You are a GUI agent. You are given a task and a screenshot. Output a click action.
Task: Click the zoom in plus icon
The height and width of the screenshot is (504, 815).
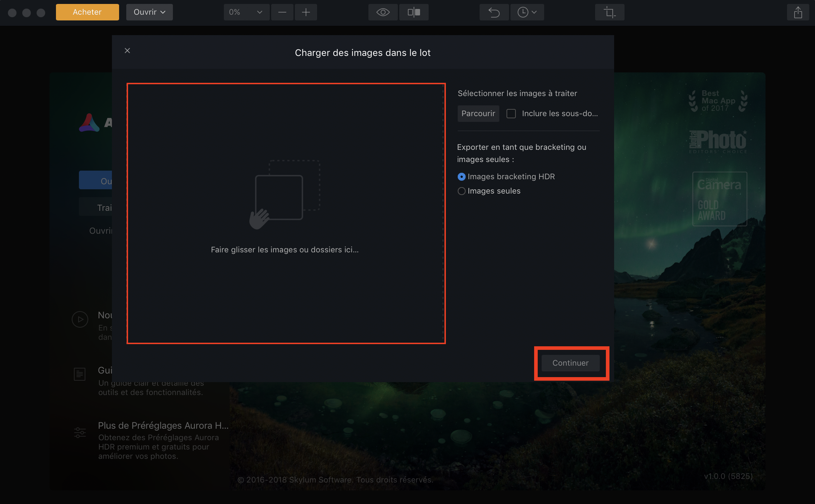coord(306,12)
